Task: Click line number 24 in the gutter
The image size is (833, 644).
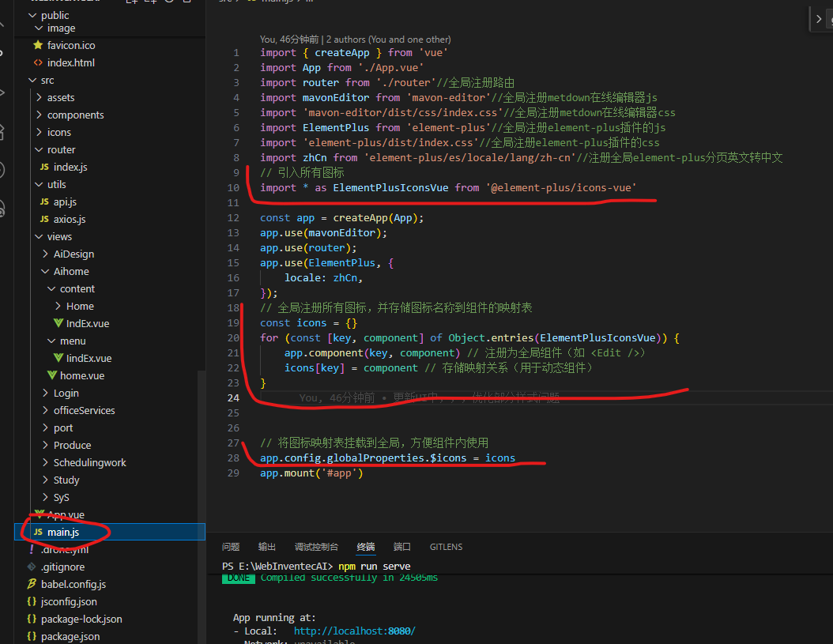Action: tap(233, 398)
